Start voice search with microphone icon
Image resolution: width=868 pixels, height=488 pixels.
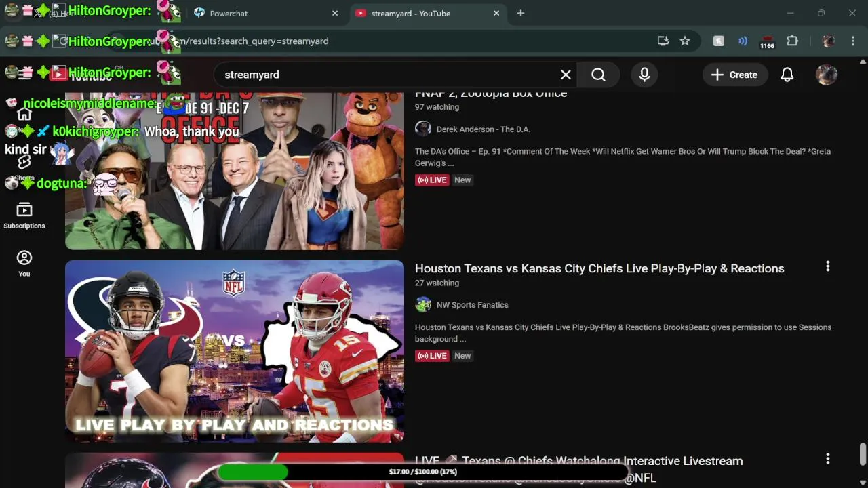click(644, 75)
